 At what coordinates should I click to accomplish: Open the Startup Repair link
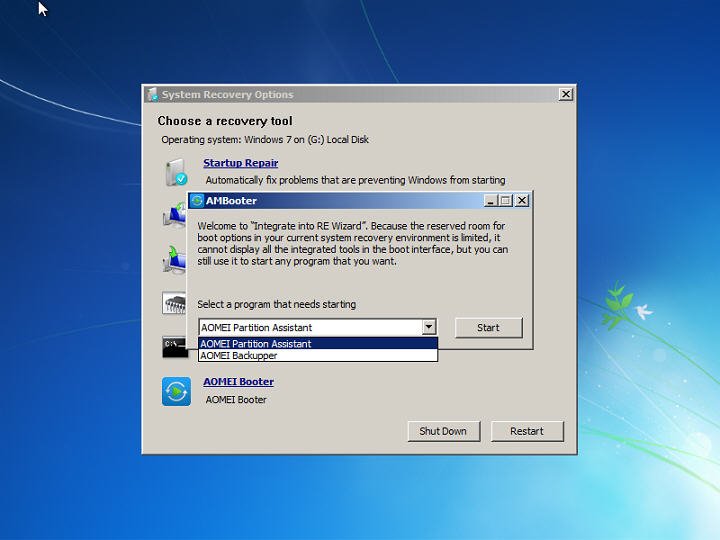pyautogui.click(x=241, y=163)
